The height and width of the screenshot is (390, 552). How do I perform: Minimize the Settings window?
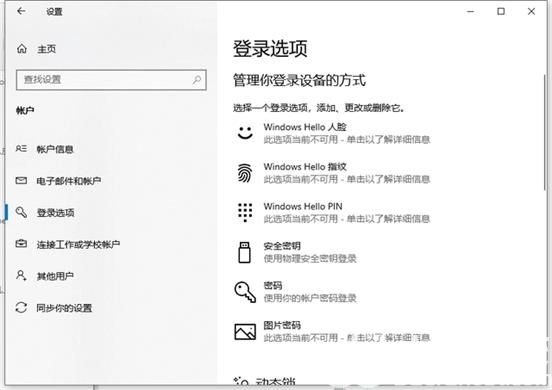470,12
